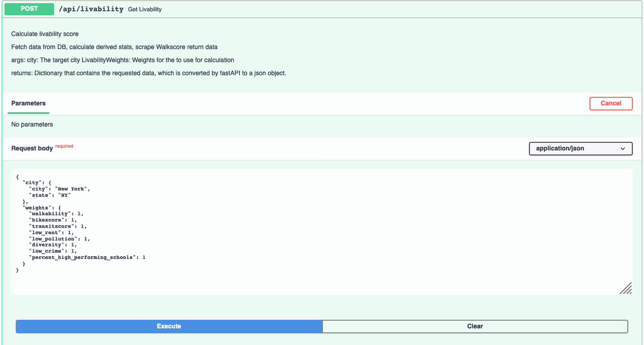Click the "state": "NY" line

[x=50, y=195]
